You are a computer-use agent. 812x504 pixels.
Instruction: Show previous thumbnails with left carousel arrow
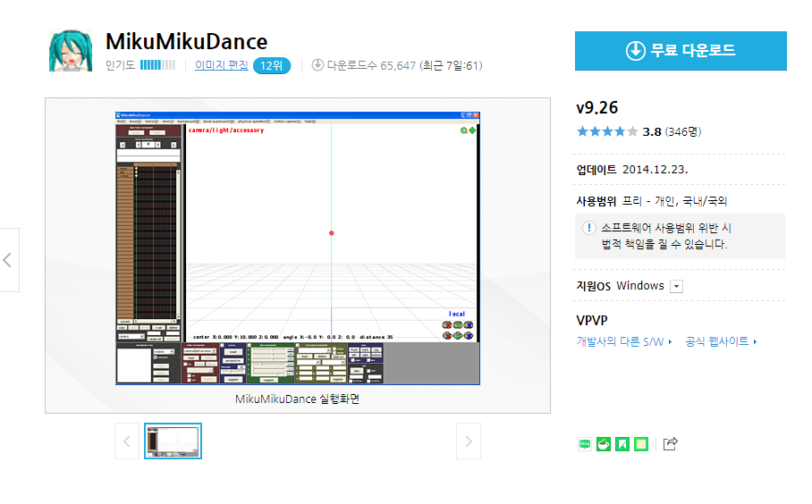127,441
